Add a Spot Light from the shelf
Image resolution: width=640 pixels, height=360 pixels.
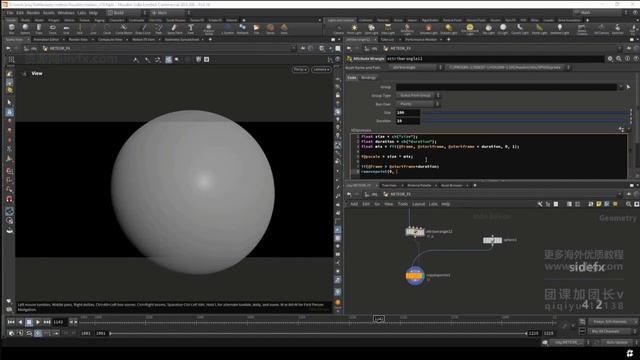pyautogui.click(x=371, y=29)
